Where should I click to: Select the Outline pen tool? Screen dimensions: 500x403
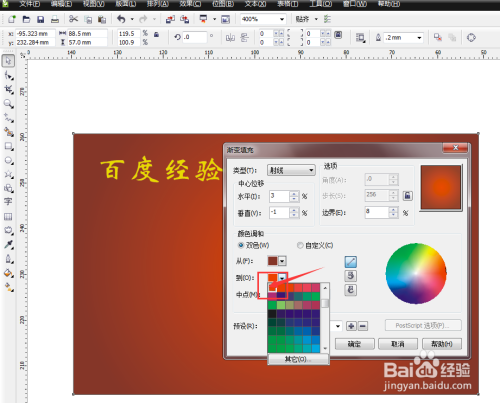coord(8,259)
